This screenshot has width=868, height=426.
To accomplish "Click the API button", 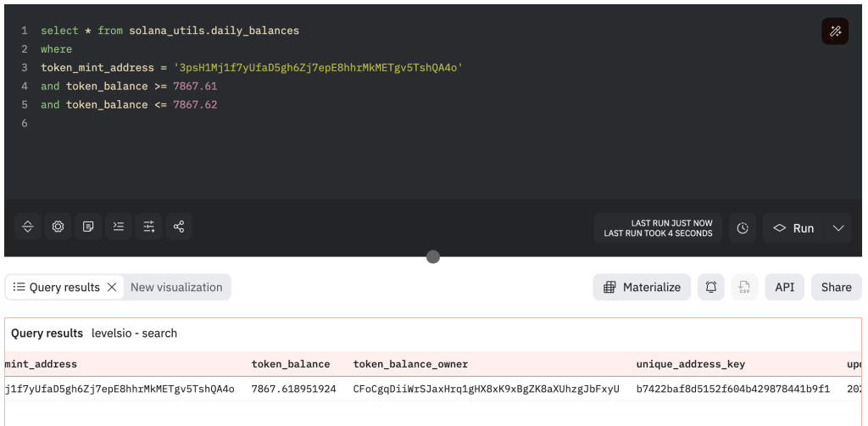I will (x=784, y=287).
